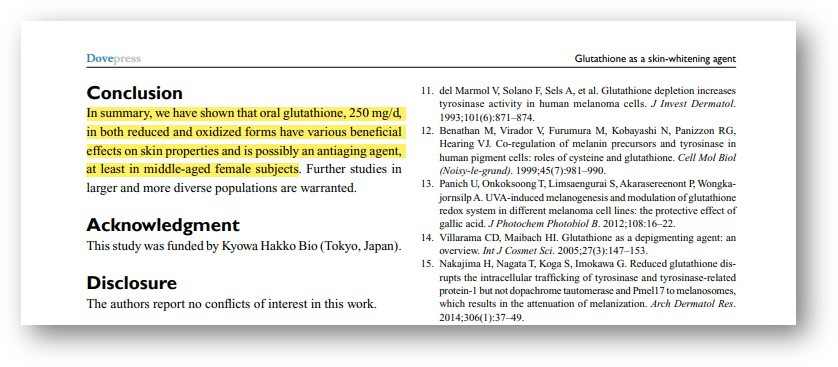Image resolution: width=838 pixels, height=367 pixels.
Task: Click reference 12 by Benathan M
Action: (x=578, y=151)
